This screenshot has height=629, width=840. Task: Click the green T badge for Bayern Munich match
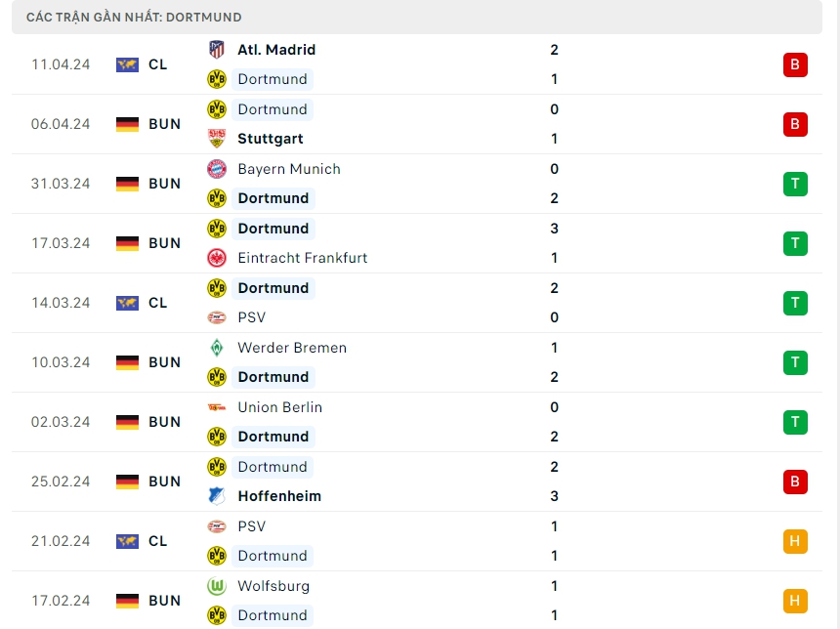click(x=795, y=184)
